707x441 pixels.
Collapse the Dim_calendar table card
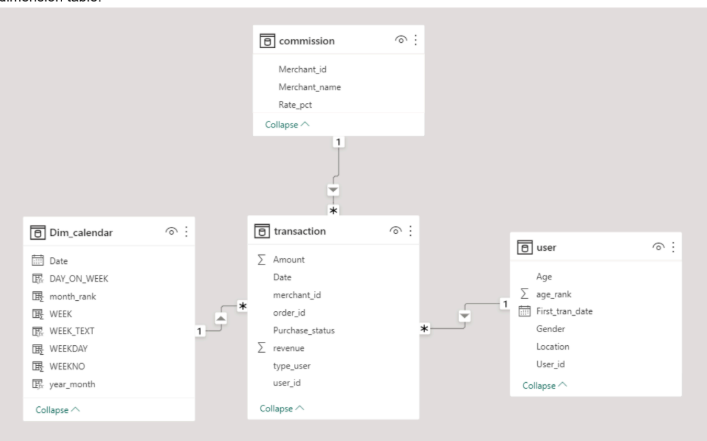pos(58,409)
